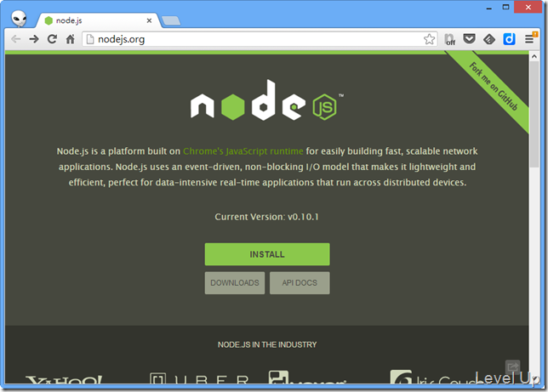Click the forward navigation arrow

tap(34, 39)
